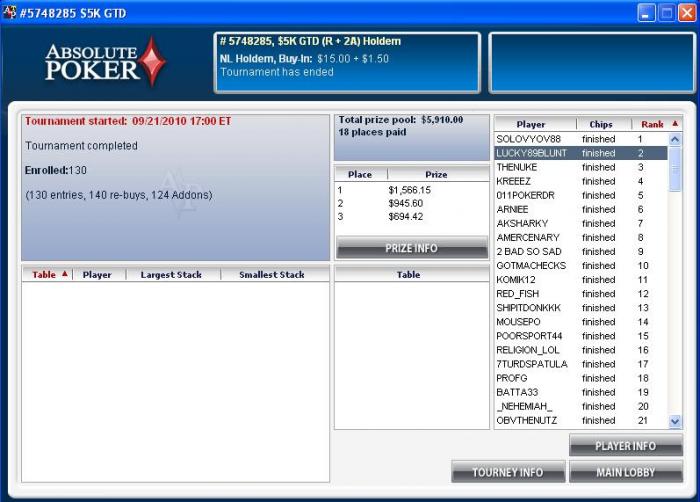The height and width of the screenshot is (502, 700).
Task: Select player RED_FISH
Action: coord(581,294)
